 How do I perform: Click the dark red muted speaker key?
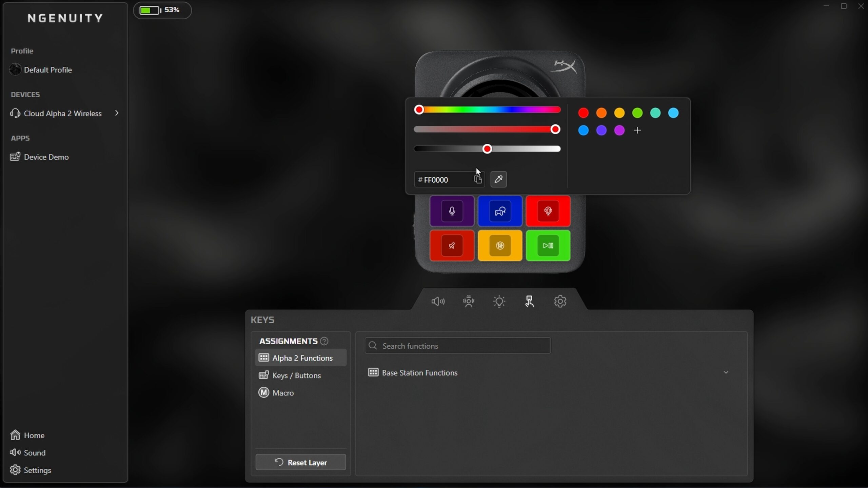pos(452,245)
